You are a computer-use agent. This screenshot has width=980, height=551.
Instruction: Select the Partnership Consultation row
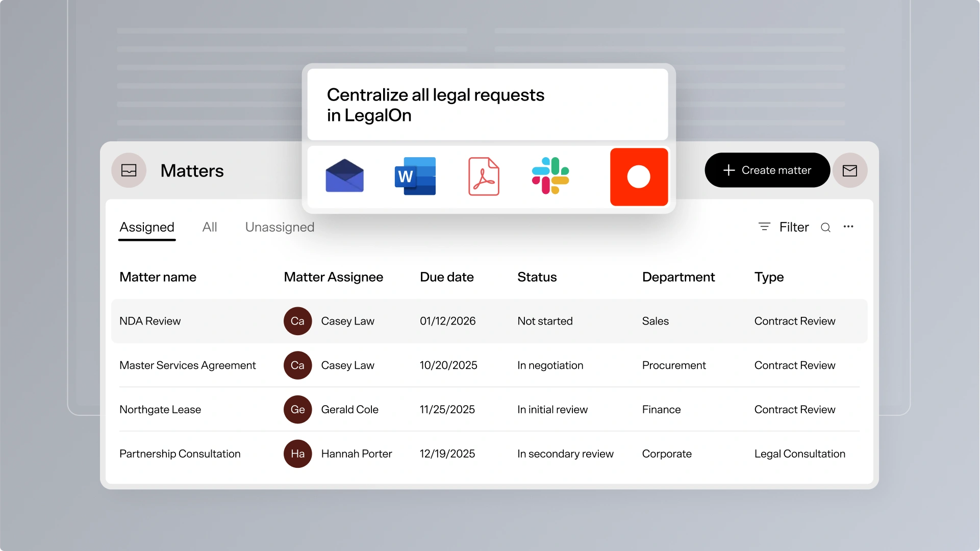(180, 454)
